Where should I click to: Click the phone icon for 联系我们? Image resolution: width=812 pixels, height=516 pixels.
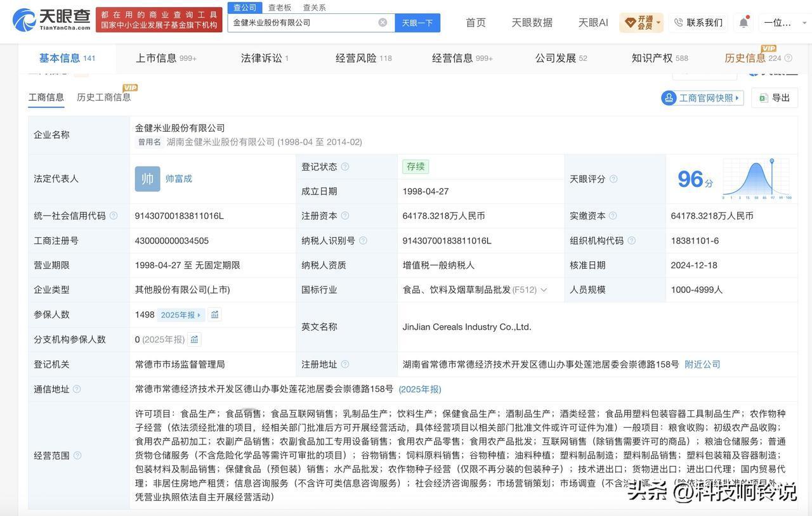coord(678,23)
